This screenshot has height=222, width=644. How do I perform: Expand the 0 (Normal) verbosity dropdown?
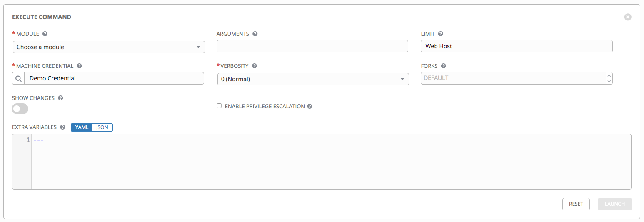click(x=313, y=79)
